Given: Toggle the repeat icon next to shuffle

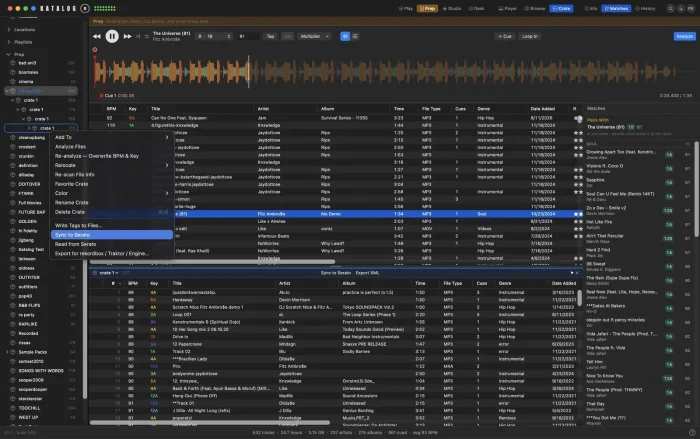Looking at the screenshot, I should point(146,36).
